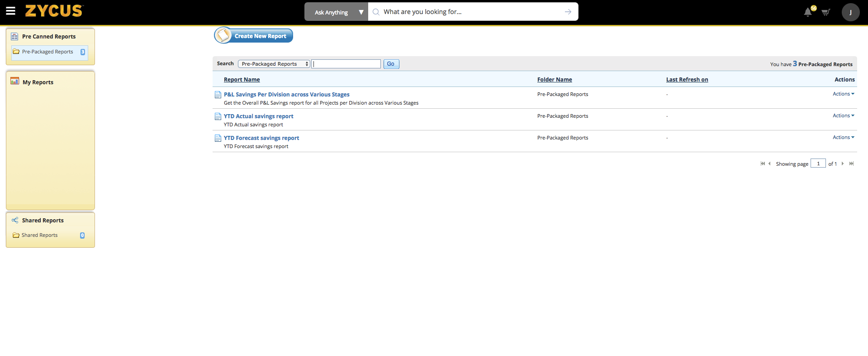Select Pre-Packaged Reports folder in sidebar
The image size is (868, 356).
click(47, 52)
